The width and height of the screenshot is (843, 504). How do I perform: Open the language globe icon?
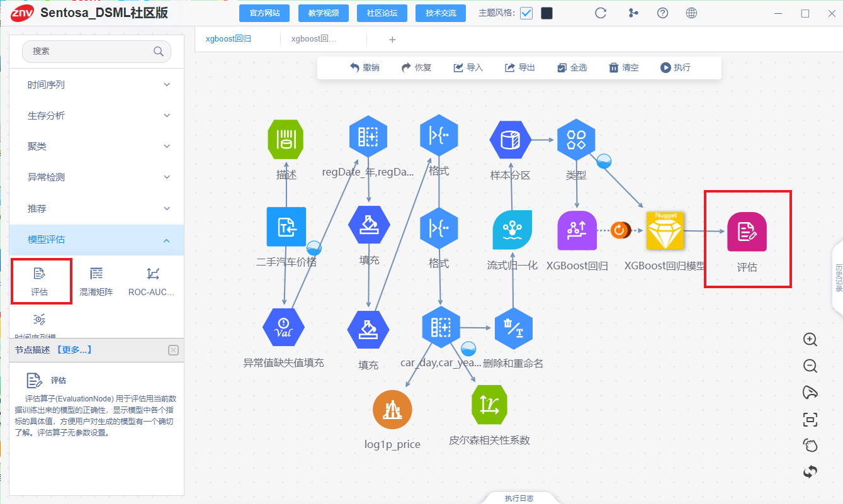click(691, 13)
